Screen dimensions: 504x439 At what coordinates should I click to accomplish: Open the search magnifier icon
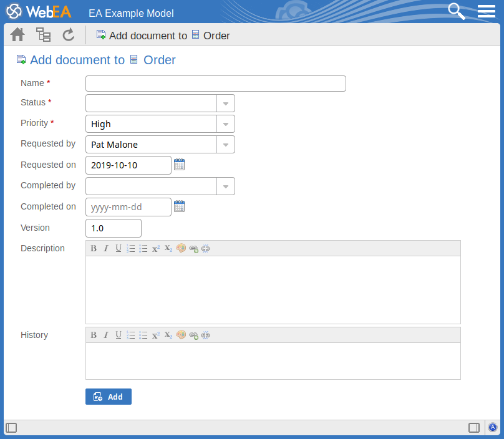click(x=457, y=11)
